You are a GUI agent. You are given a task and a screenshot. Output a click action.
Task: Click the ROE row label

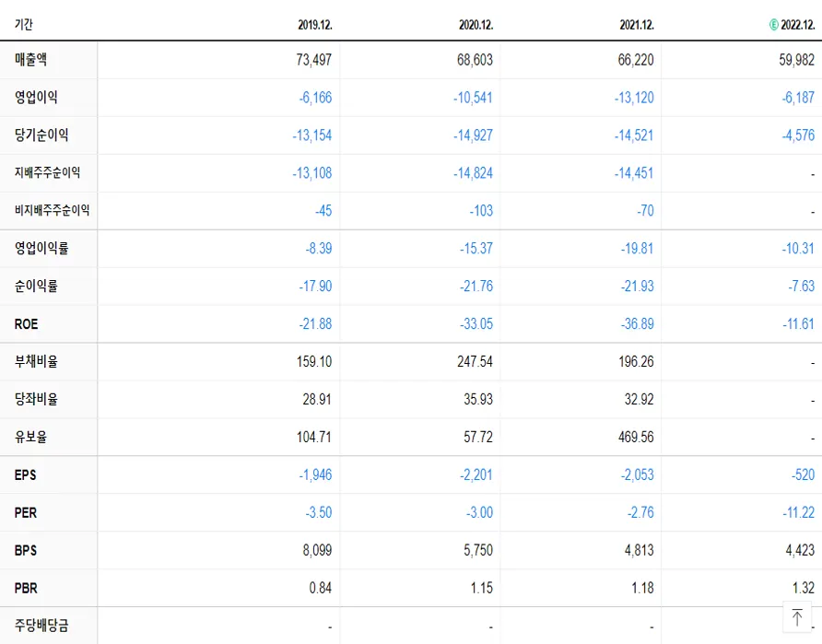coord(26,323)
